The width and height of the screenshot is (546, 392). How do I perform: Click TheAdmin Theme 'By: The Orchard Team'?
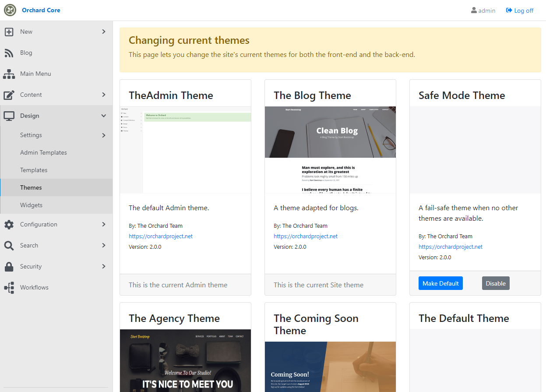pyautogui.click(x=155, y=226)
